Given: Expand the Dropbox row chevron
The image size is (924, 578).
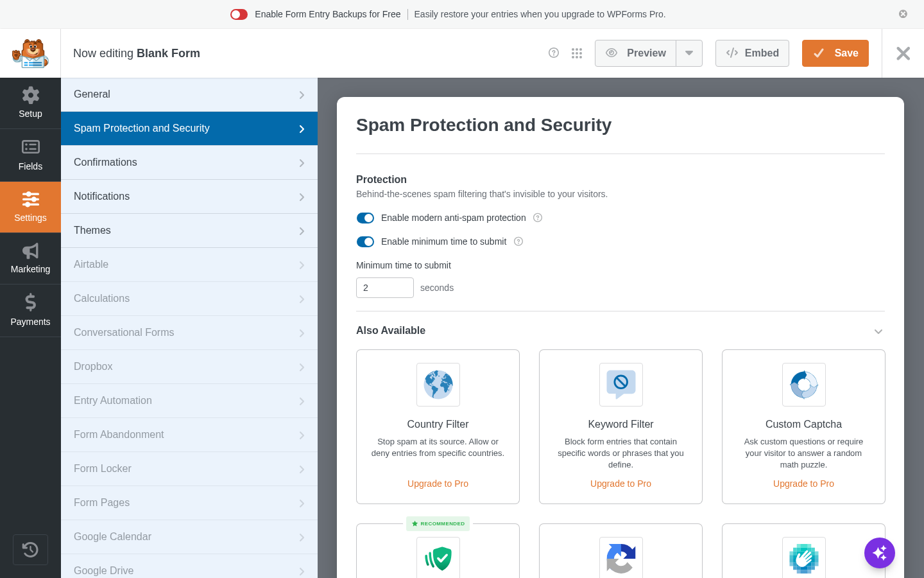Looking at the screenshot, I should (302, 367).
